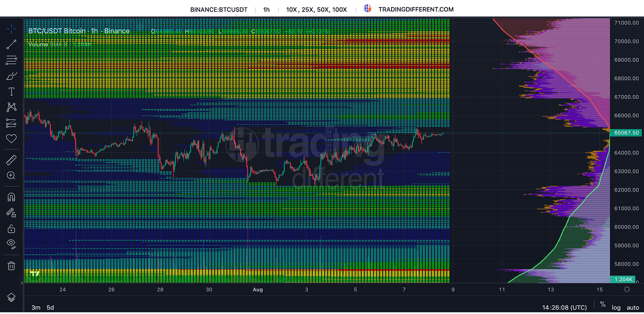Click the 30 date on time axis
644x314 pixels.
pyautogui.click(x=209, y=290)
